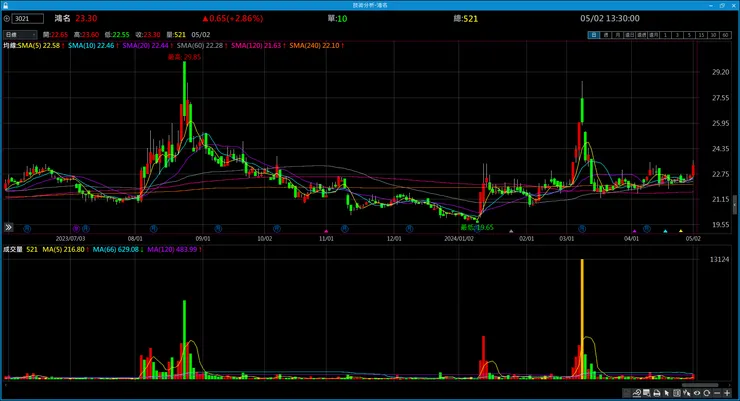Print the chart with the printer icon
The image size is (740, 401).
(657, 393)
